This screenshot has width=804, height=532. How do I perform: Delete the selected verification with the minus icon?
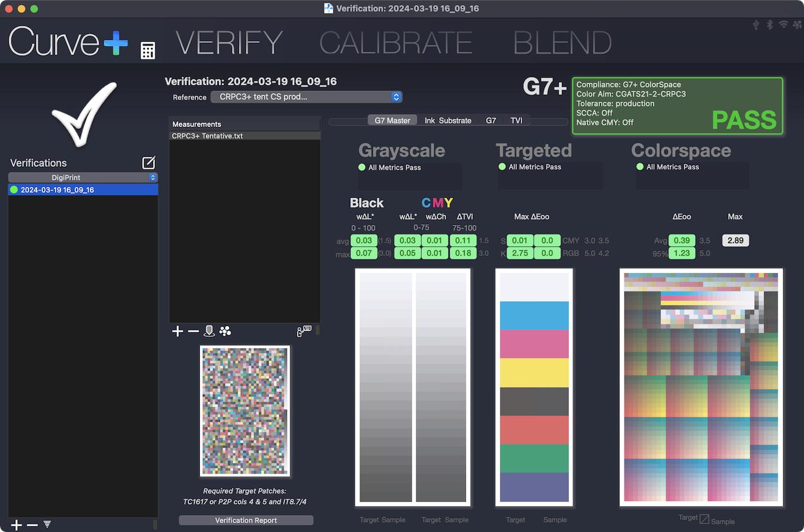coord(32,525)
